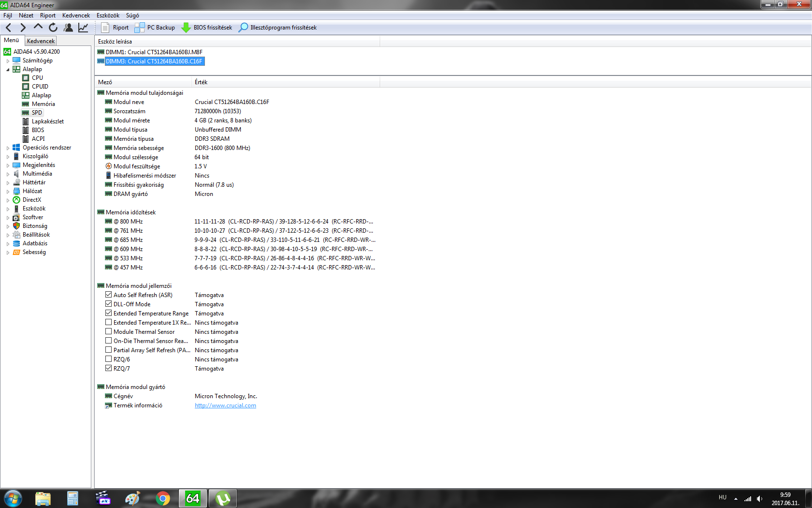Screen dimensions: 812x508
Task: Select AIDA64 v5.90.4200 root node
Action: 37,52
